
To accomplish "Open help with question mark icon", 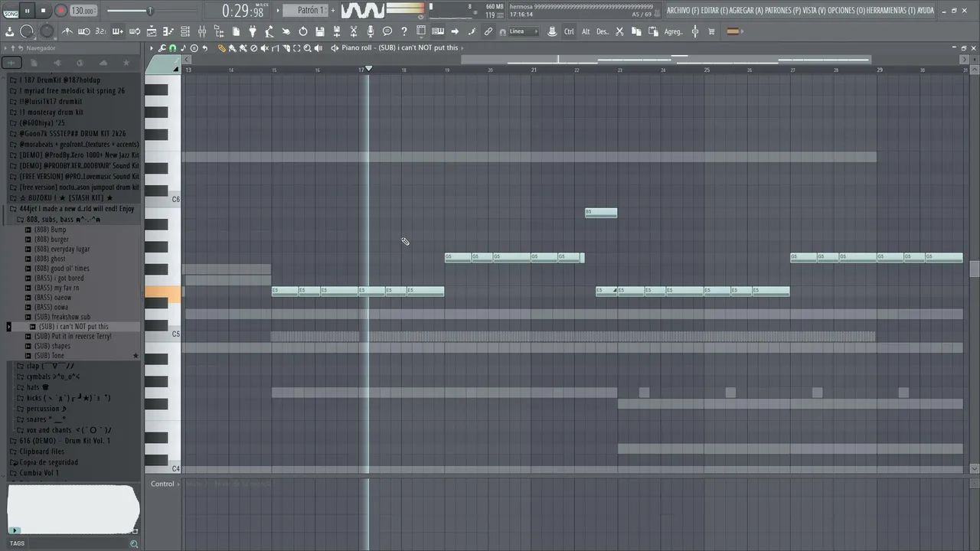I will coord(403,31).
